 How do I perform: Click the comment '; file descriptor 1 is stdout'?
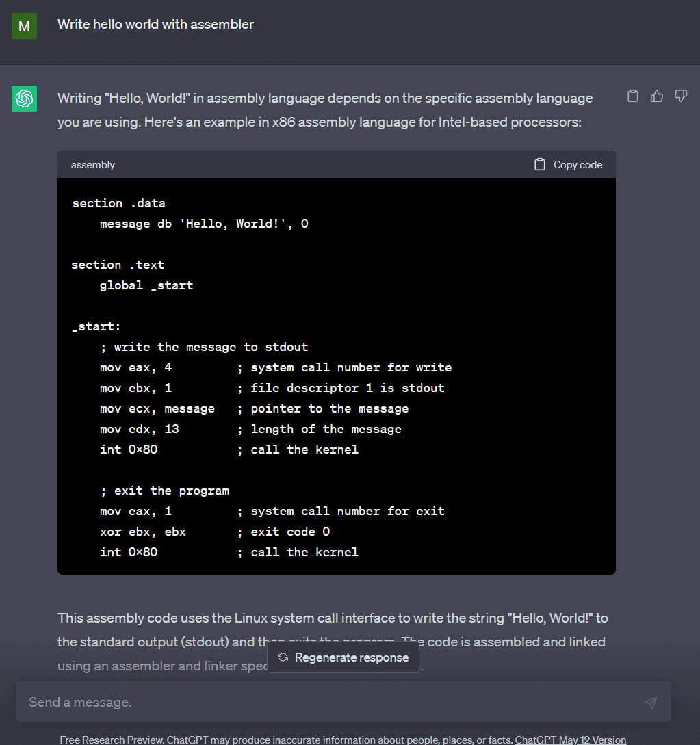pyautogui.click(x=341, y=388)
